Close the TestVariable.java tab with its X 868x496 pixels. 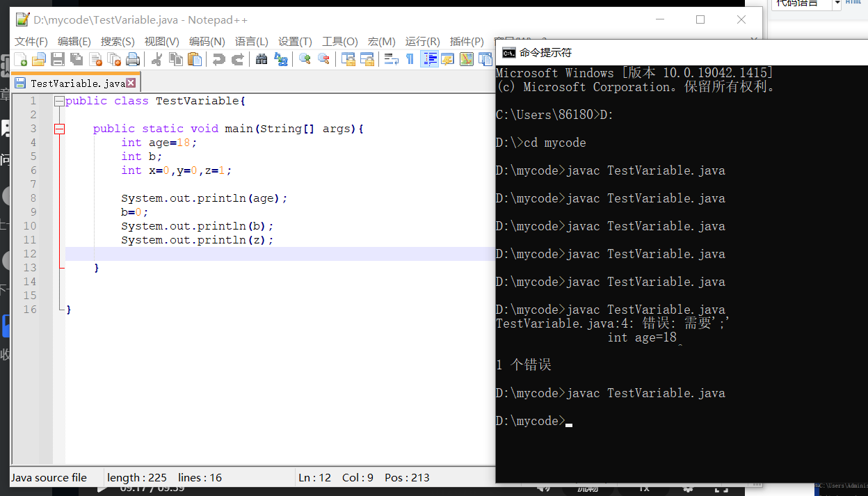tap(131, 83)
